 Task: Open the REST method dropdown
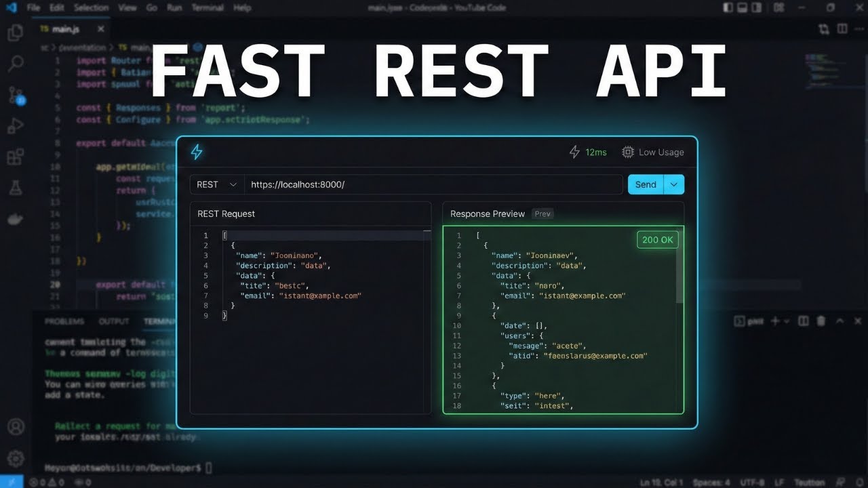[217, 184]
